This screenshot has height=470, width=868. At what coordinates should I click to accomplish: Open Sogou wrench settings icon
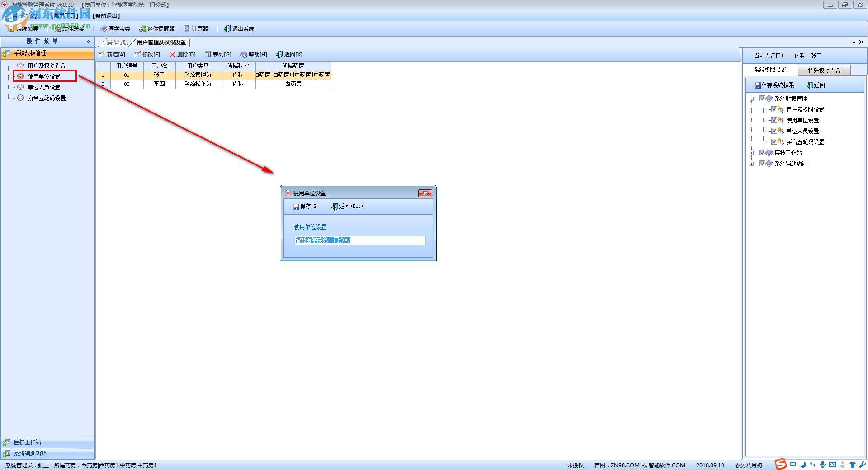[x=862, y=465]
